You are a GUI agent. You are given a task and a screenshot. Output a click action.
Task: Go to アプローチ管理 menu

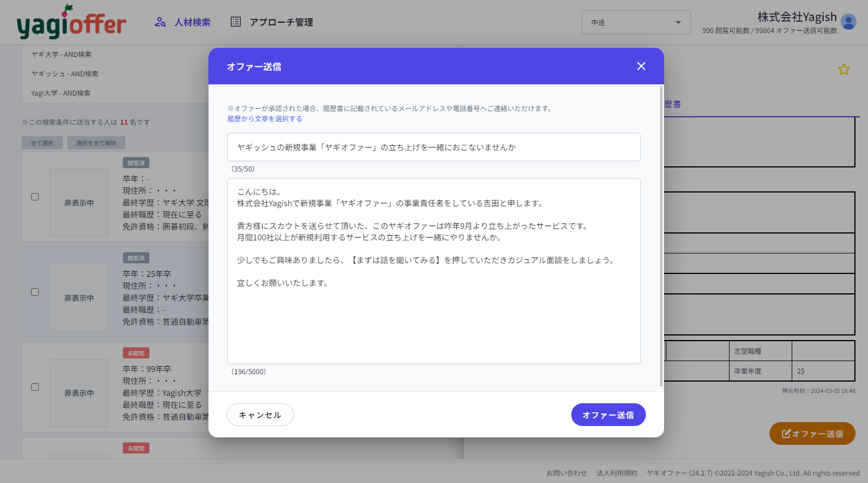pyautogui.click(x=281, y=22)
